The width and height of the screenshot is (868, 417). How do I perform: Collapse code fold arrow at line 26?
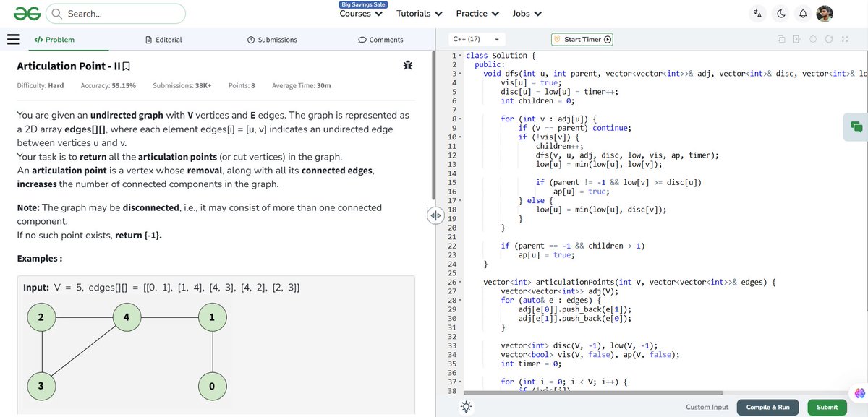pyautogui.click(x=459, y=282)
